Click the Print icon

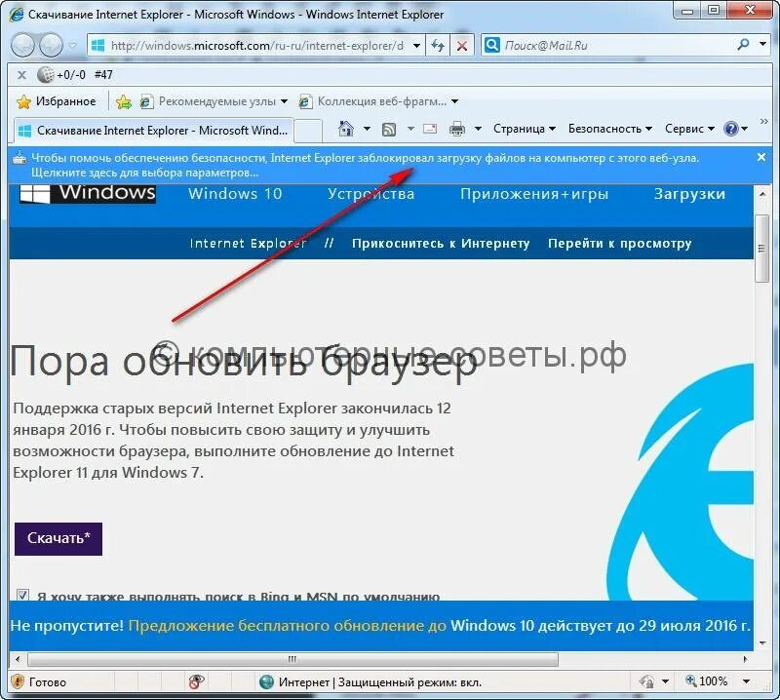pyautogui.click(x=456, y=129)
